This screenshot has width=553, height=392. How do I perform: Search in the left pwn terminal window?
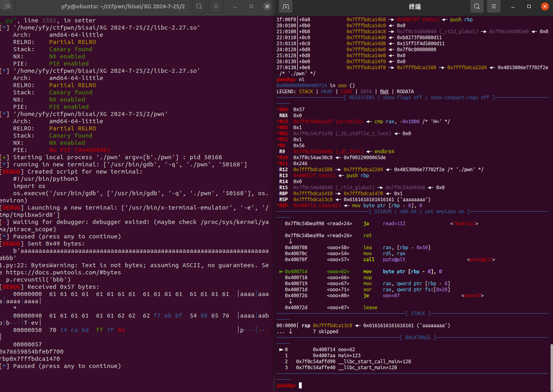[199, 6]
